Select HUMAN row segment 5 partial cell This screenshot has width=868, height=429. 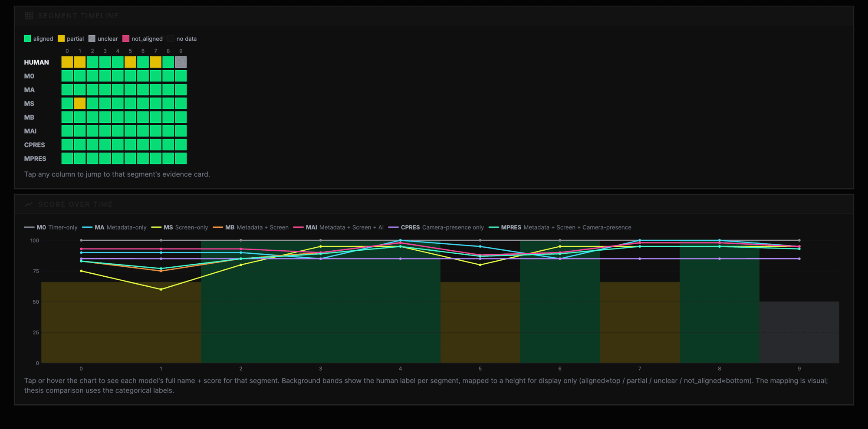[x=130, y=62]
